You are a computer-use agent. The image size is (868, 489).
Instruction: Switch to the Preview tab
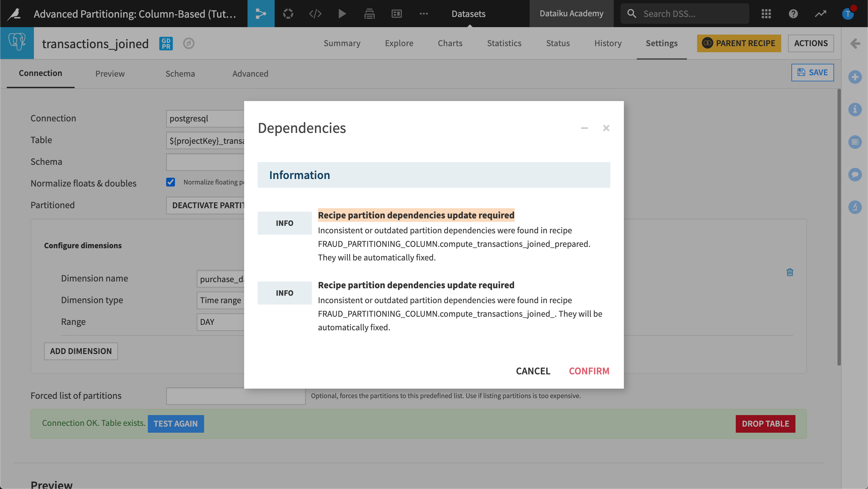click(x=110, y=74)
